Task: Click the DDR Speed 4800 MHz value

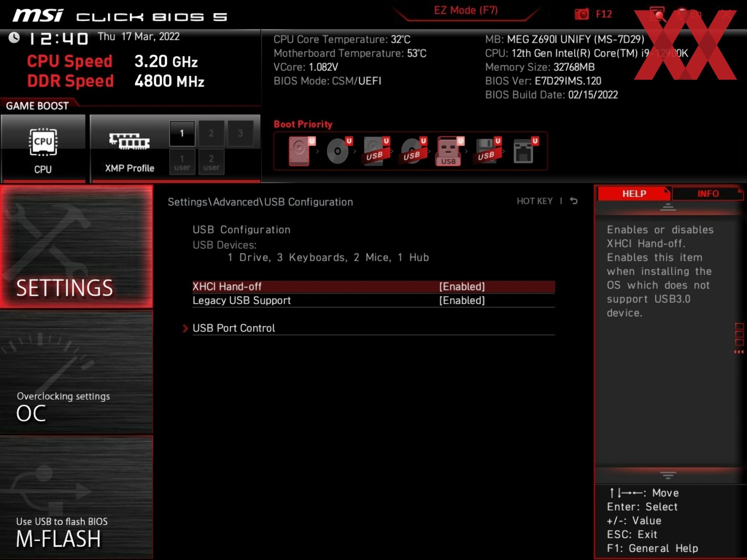Action: click(x=169, y=81)
